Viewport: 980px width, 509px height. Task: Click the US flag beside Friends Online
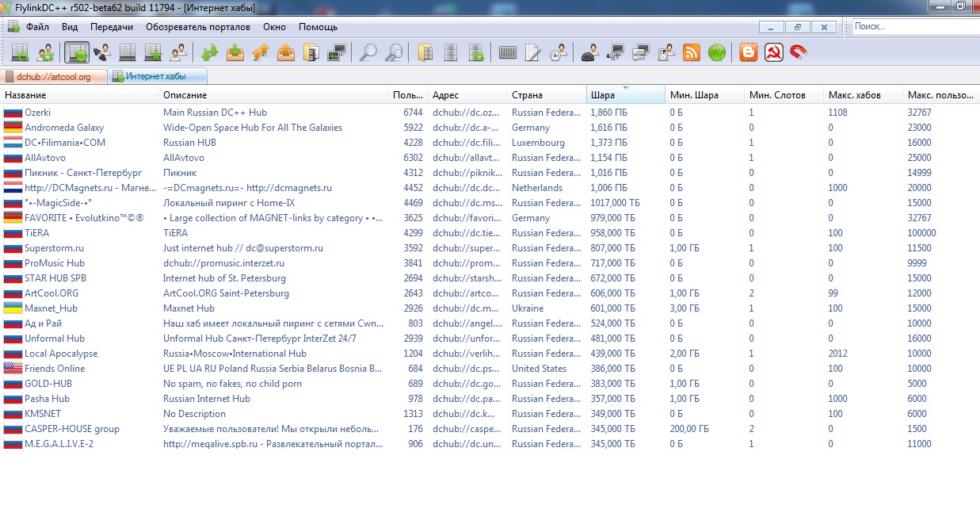coord(13,369)
